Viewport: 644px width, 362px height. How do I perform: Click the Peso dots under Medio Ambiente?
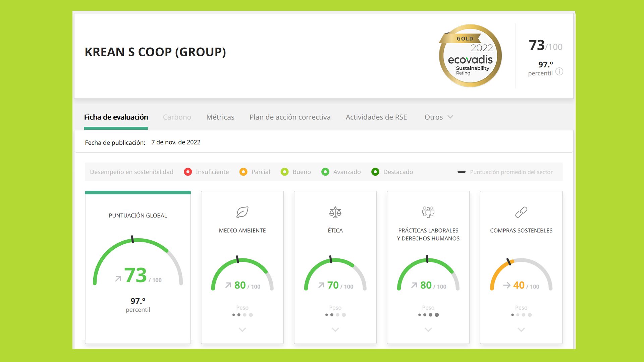[x=242, y=315]
